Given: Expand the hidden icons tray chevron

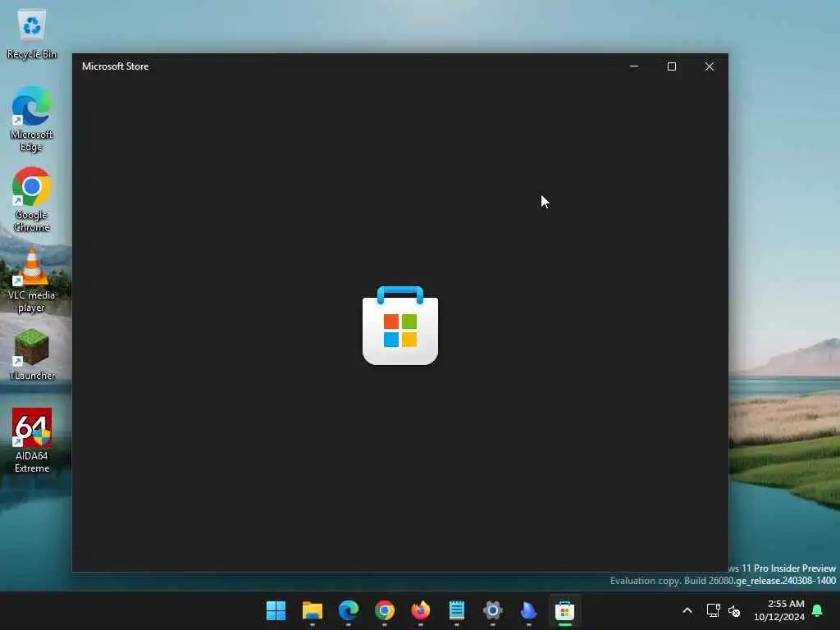Looking at the screenshot, I should coord(687,610).
